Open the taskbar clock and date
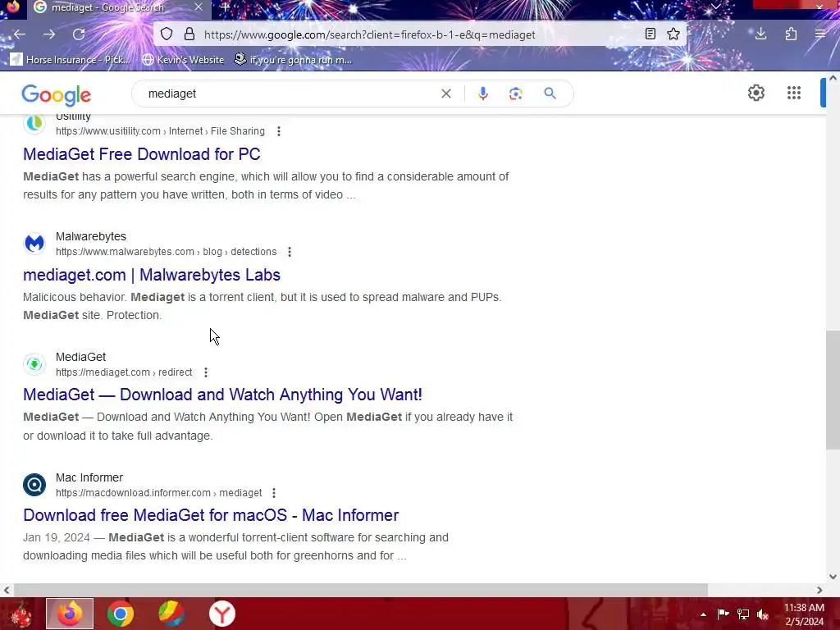 click(x=804, y=614)
